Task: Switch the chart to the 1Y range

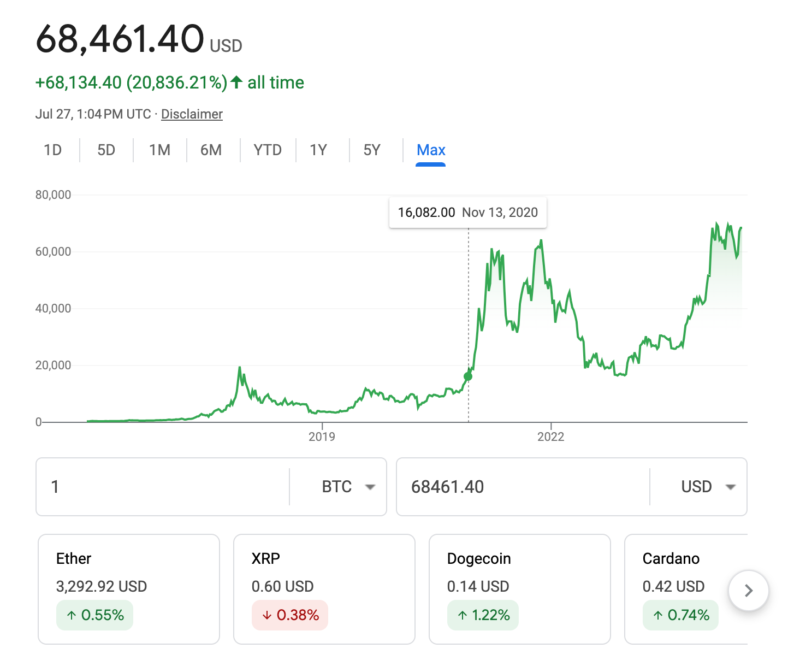Action: [318, 150]
